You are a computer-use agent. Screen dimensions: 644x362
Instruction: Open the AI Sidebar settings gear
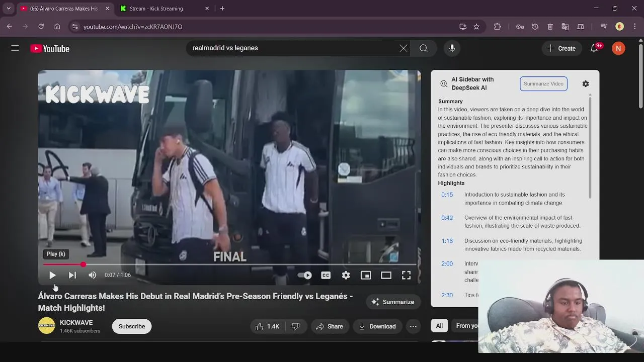(586, 84)
